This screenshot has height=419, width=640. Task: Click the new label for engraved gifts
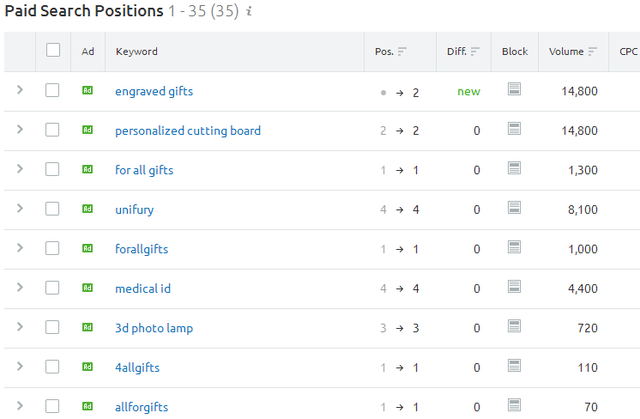tap(469, 91)
